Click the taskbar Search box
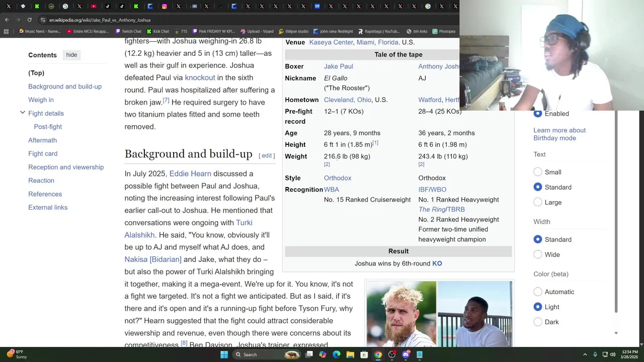Screen dimensions: 644x362 click(x=267, y=354)
